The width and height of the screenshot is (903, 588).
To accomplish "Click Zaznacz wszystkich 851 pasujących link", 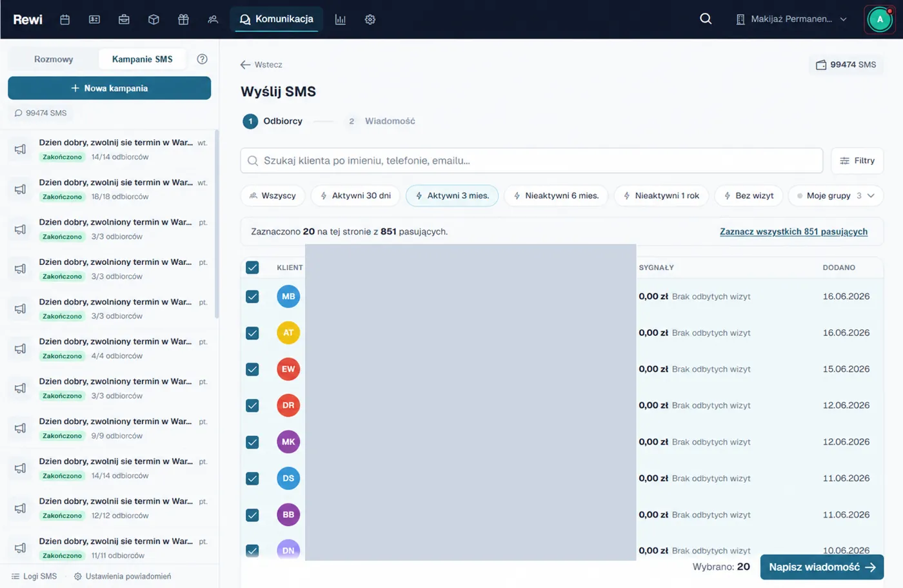I will 793,231.
